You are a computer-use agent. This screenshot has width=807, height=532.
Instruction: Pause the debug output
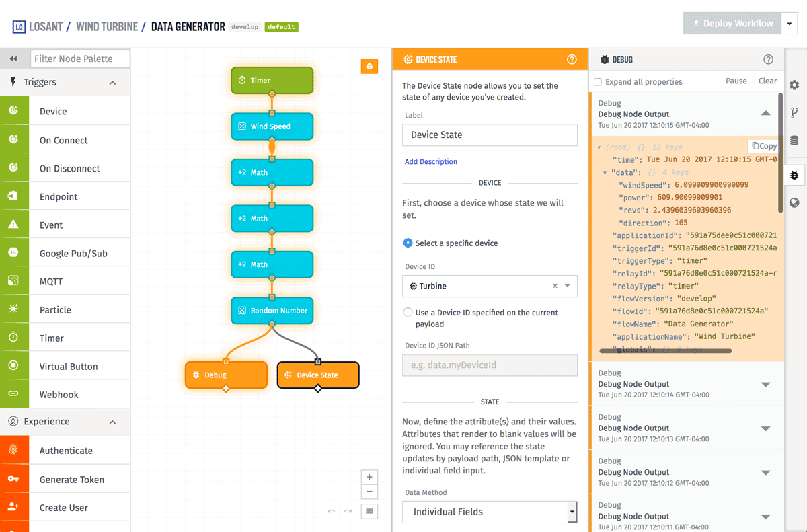736,81
